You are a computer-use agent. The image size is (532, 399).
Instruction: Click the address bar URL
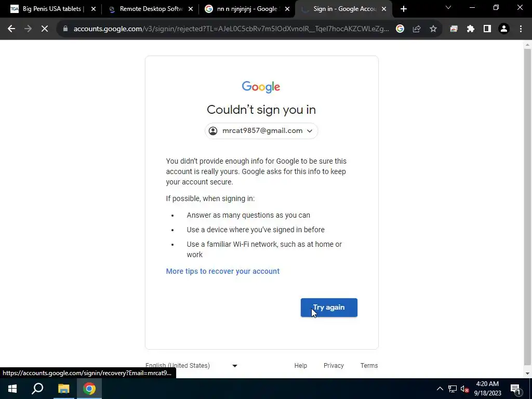point(231,29)
